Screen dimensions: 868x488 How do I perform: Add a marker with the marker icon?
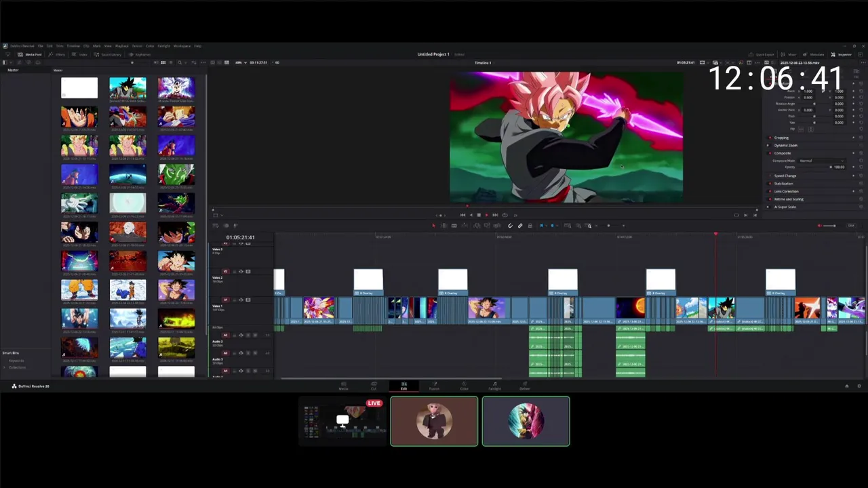coord(552,226)
